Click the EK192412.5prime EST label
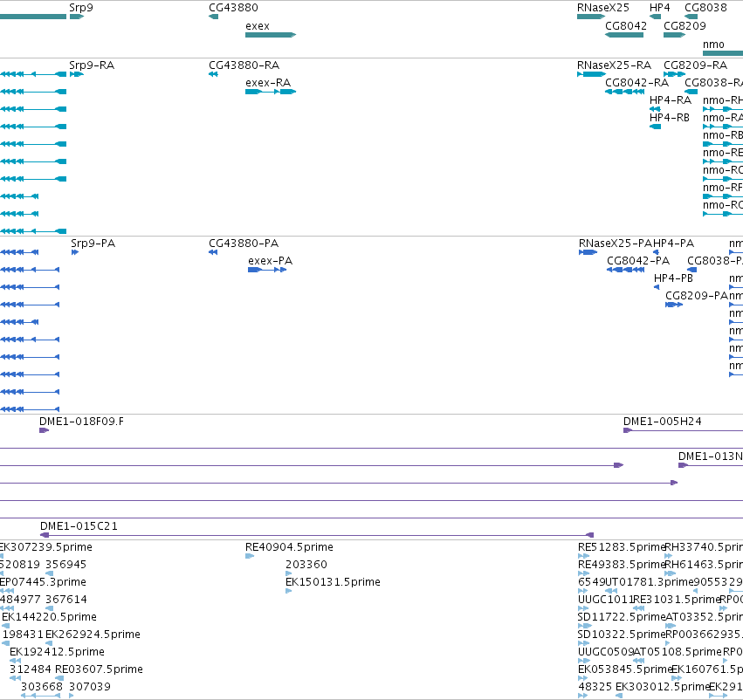743x700 pixels. (x=57, y=652)
